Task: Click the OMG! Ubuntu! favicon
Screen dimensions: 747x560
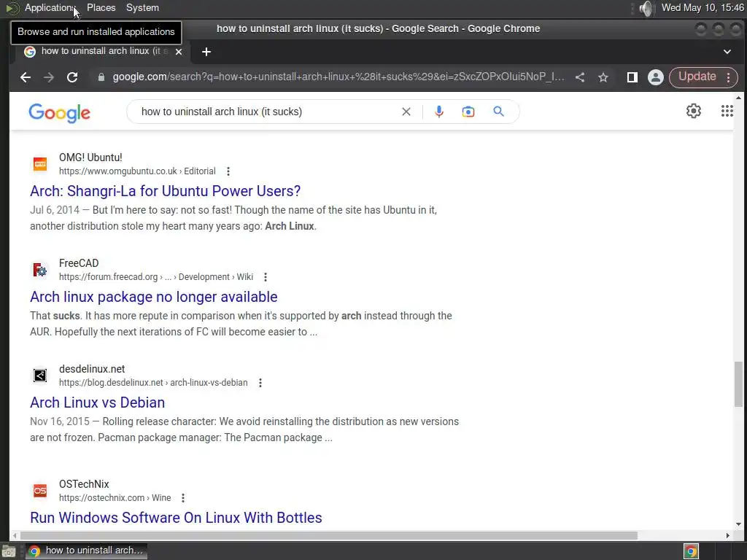Action: tap(40, 164)
